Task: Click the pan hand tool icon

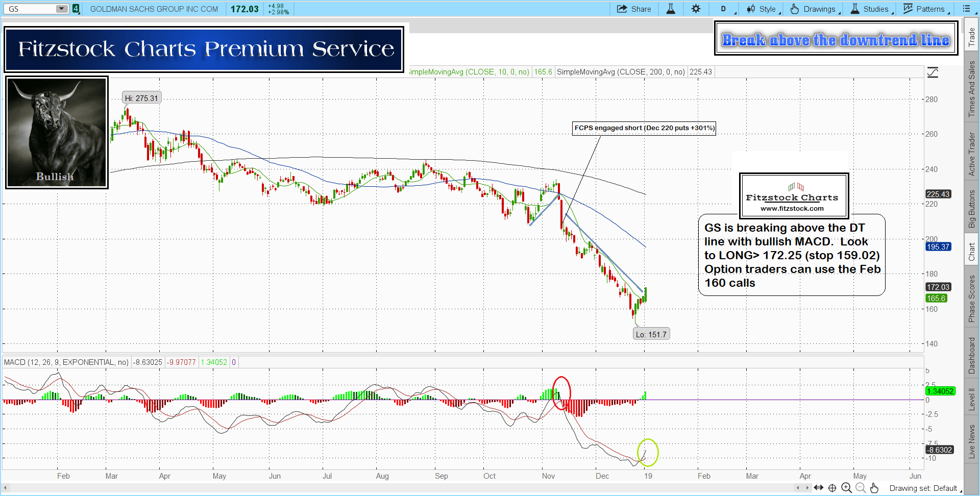Action: tap(874, 488)
